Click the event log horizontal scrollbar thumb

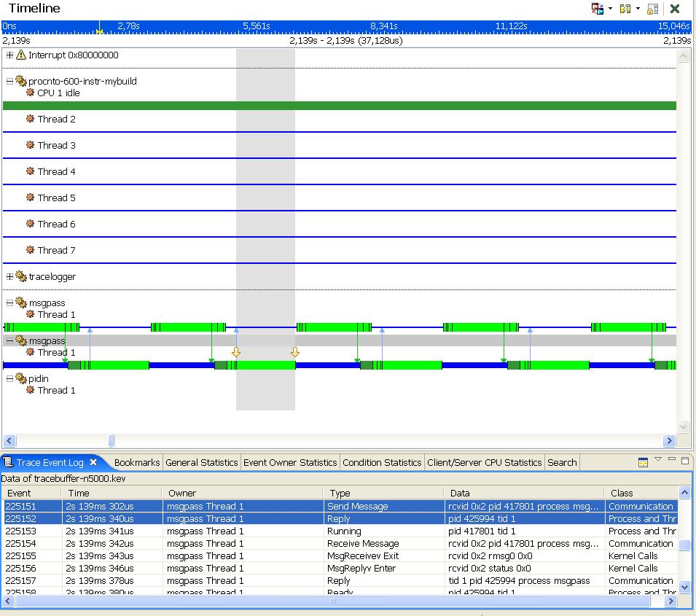(x=333, y=601)
